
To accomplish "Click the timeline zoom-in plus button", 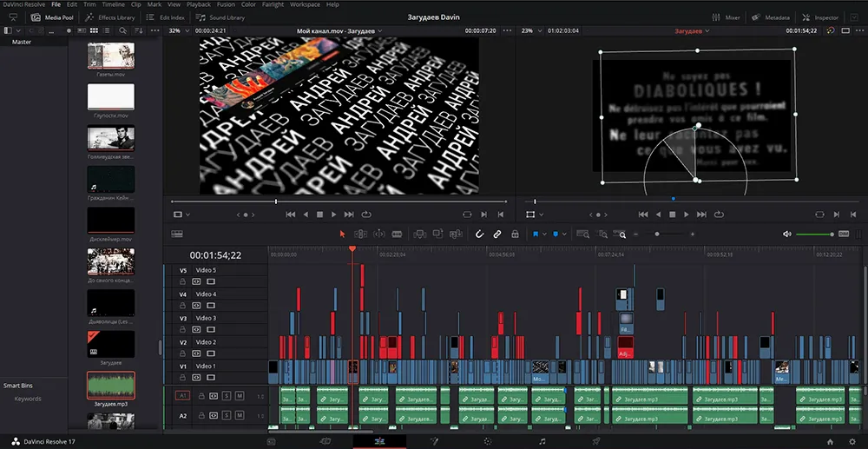I will [692, 234].
